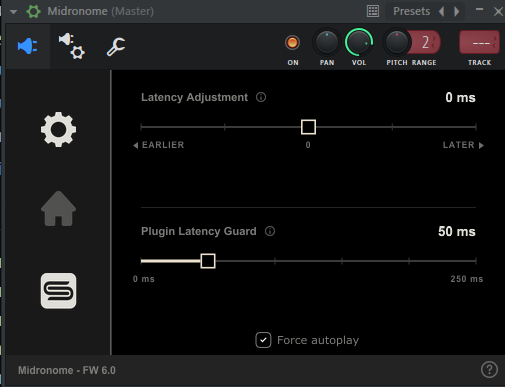The height and width of the screenshot is (387, 505).
Task: Click the Midronome (Master) window title
Action: coord(101,11)
